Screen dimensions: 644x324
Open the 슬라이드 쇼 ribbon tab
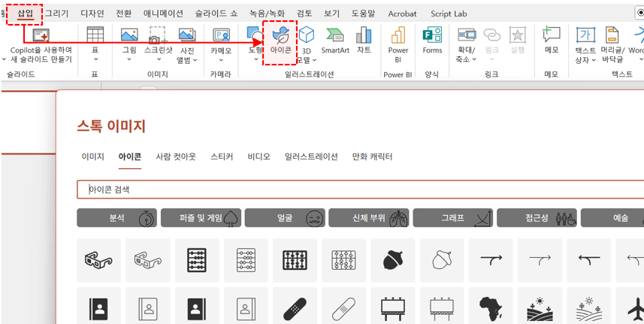[216, 14]
